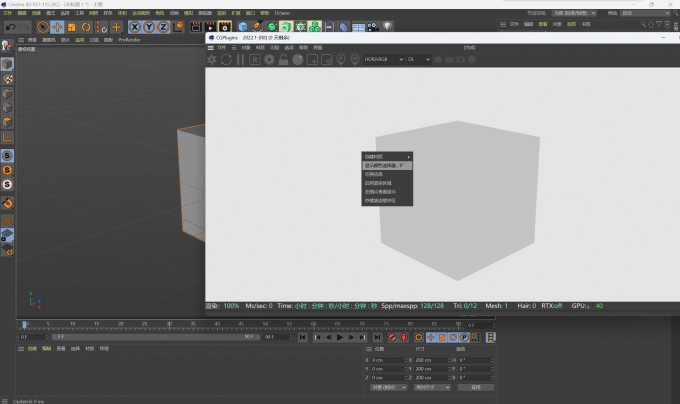Image resolution: width=680 pixels, height=404 pixels.
Task: Toggle the Y axis lock
Action: (149, 27)
